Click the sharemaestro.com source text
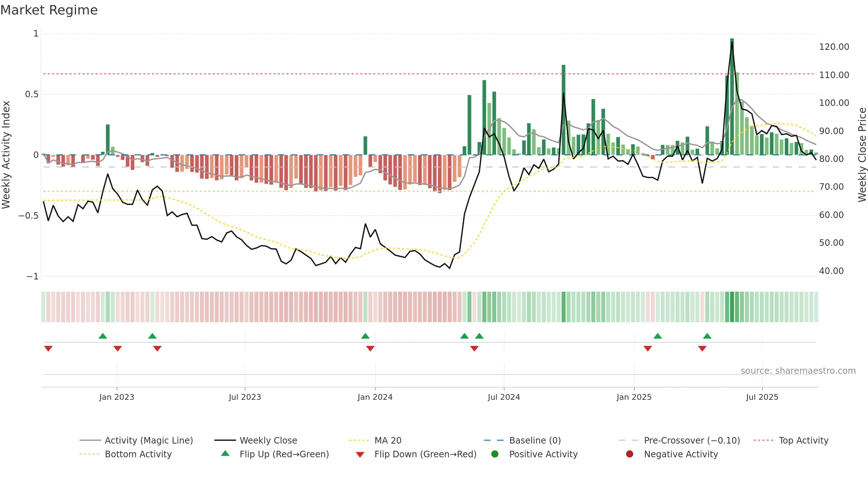Viewport: 868px width, 488px height. 798,371
